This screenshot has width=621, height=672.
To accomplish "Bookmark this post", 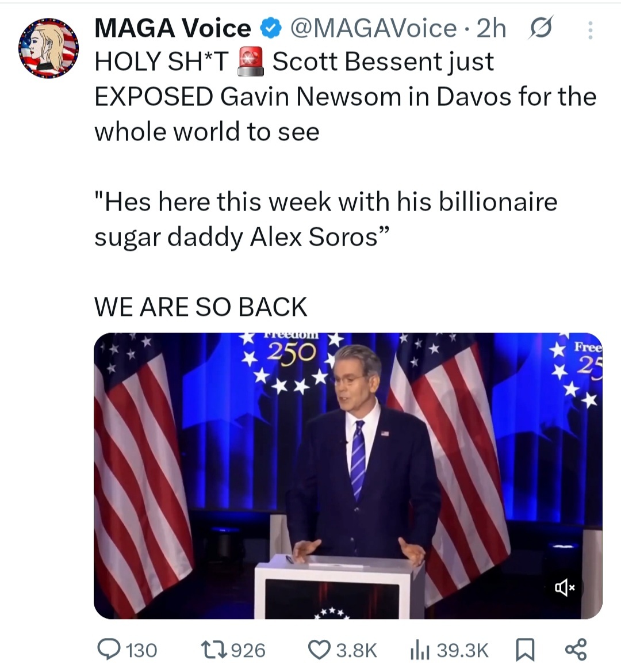I will [x=524, y=650].
